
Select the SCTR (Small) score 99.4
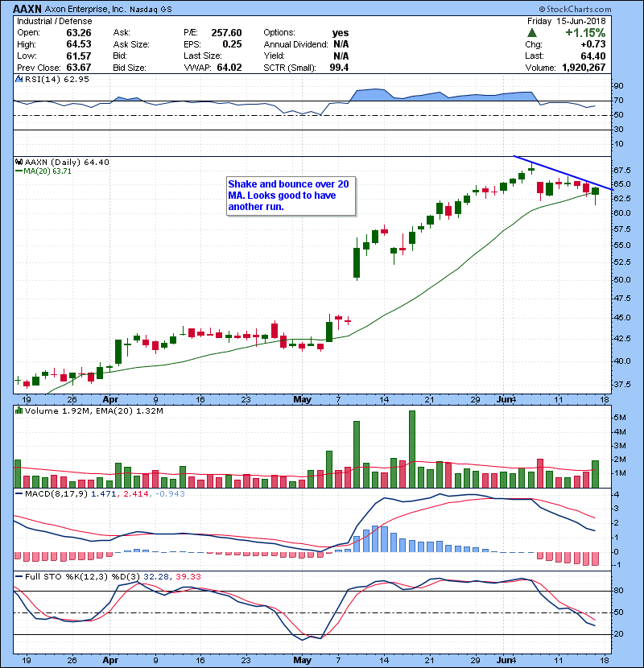pos(339,68)
